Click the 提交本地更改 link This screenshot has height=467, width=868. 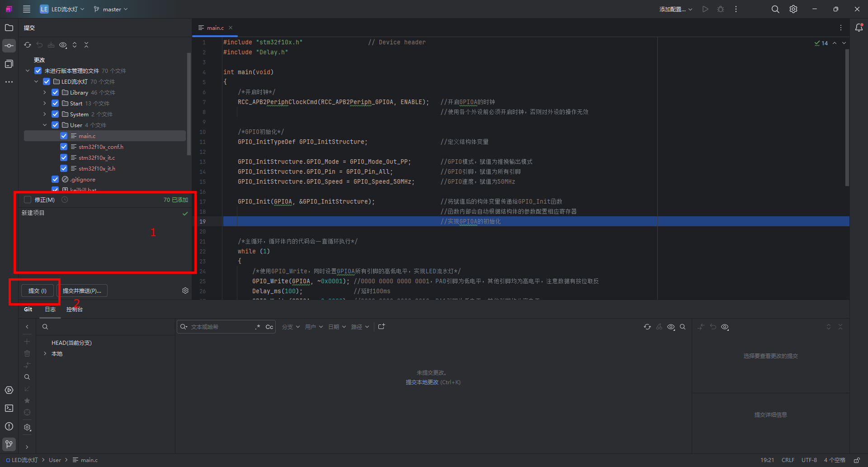422,382
